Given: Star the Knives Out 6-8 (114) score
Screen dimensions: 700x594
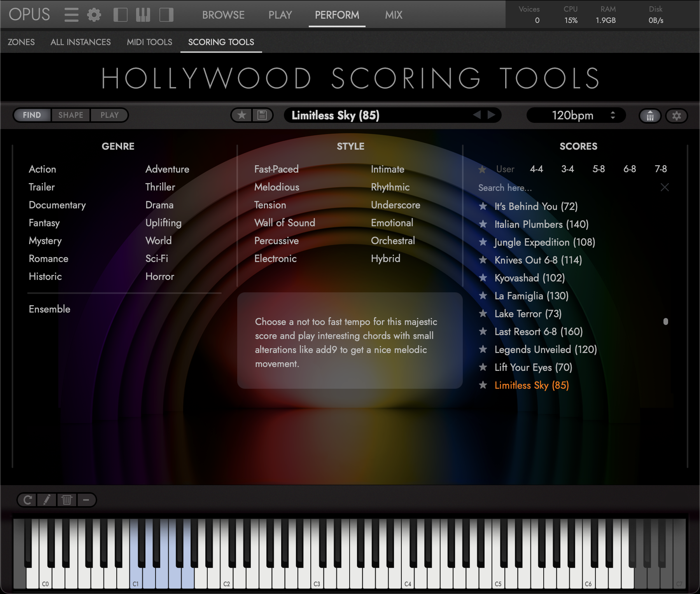Looking at the screenshot, I should coord(483,260).
